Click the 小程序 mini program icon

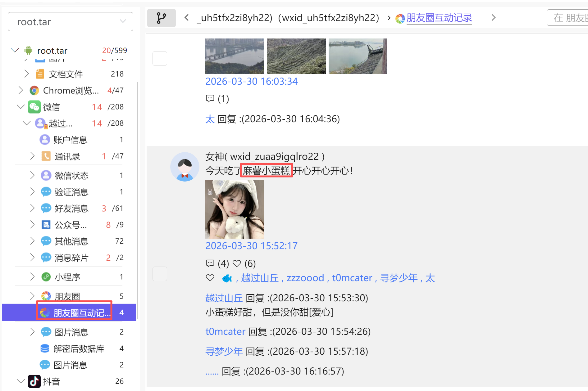46,277
